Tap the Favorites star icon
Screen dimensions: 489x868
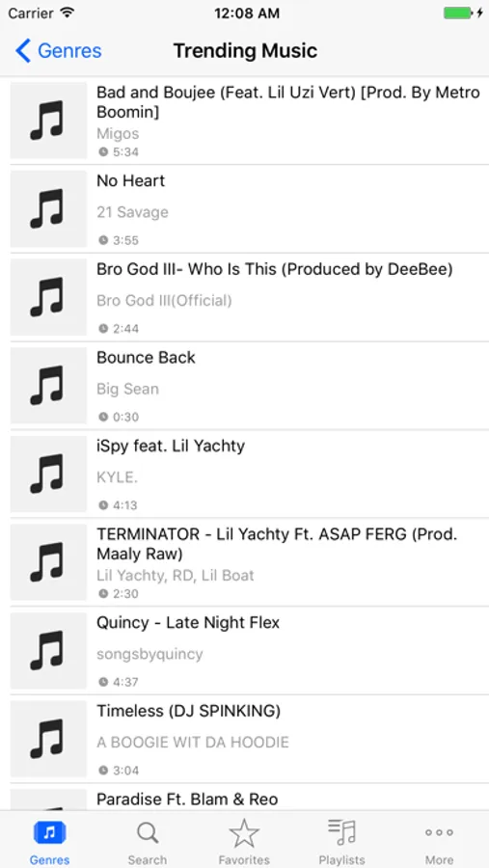coord(244,833)
